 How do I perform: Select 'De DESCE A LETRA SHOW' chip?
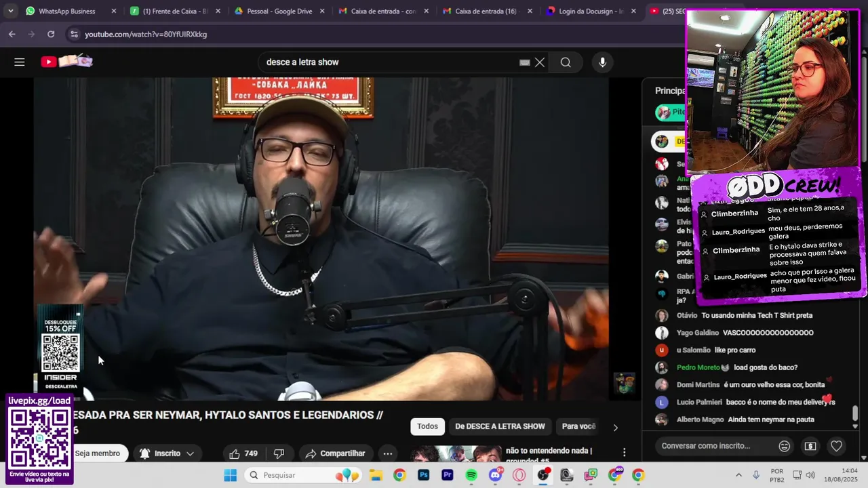click(500, 426)
